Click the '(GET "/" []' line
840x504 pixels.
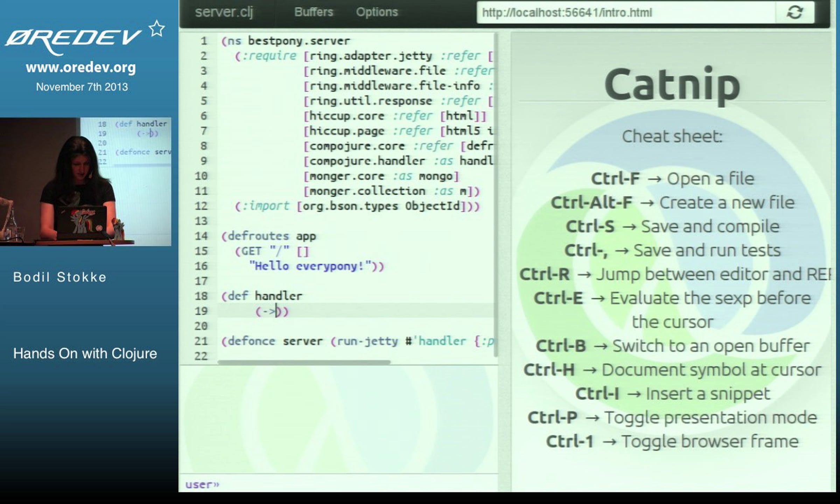point(272,251)
